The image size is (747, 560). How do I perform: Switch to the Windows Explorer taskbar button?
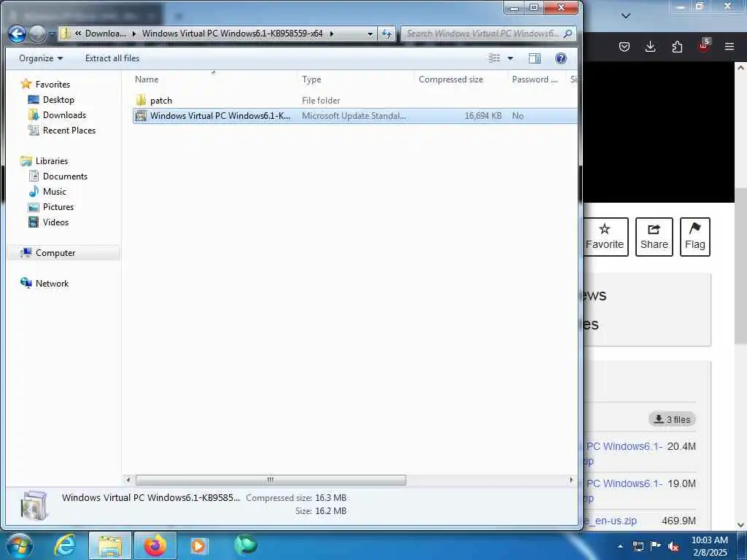110,545
